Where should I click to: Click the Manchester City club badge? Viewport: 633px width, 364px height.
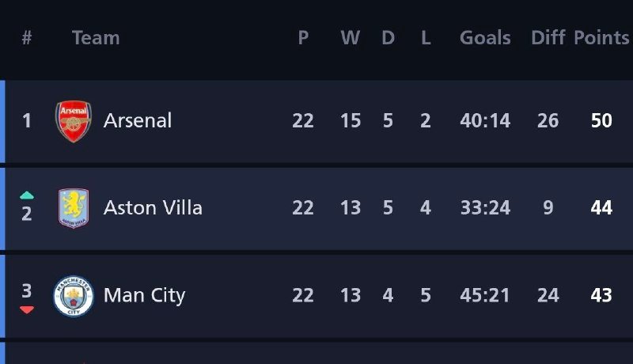pyautogui.click(x=74, y=296)
